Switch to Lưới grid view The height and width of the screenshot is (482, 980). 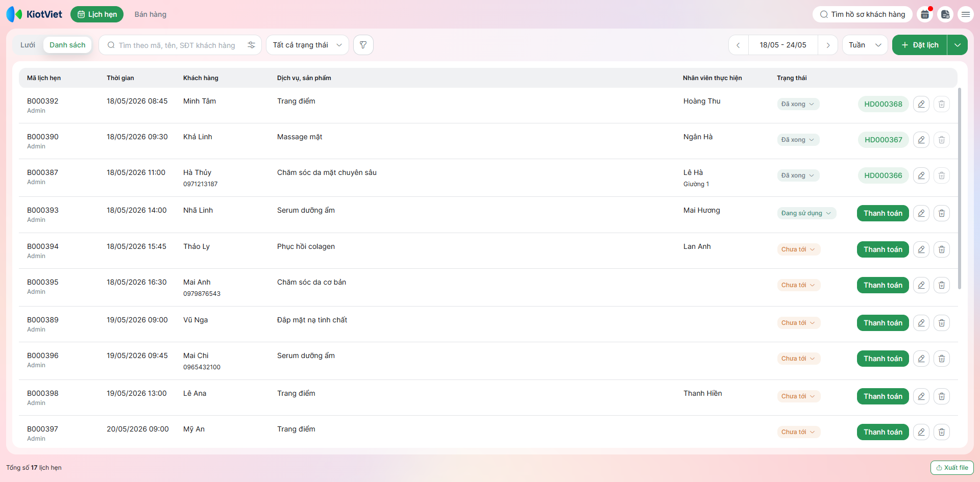(28, 45)
